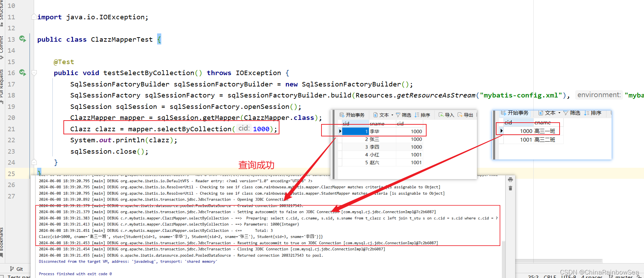Click ClazzMapperTest class name in editor

click(122, 39)
